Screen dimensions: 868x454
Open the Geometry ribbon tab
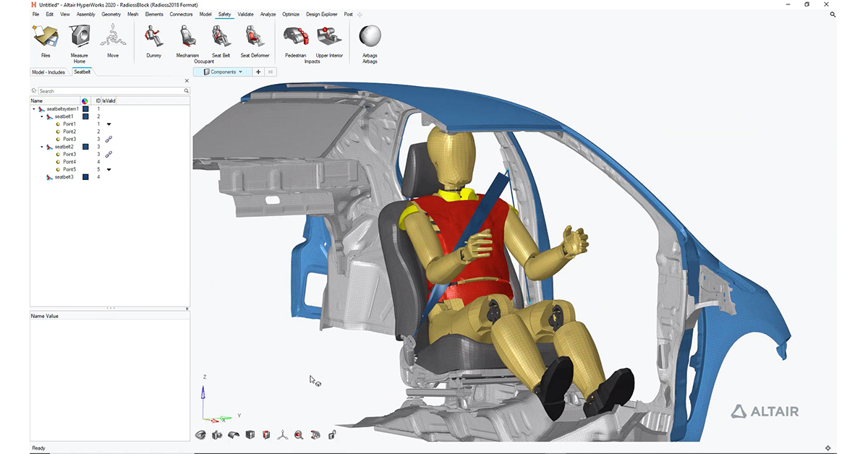click(x=111, y=14)
